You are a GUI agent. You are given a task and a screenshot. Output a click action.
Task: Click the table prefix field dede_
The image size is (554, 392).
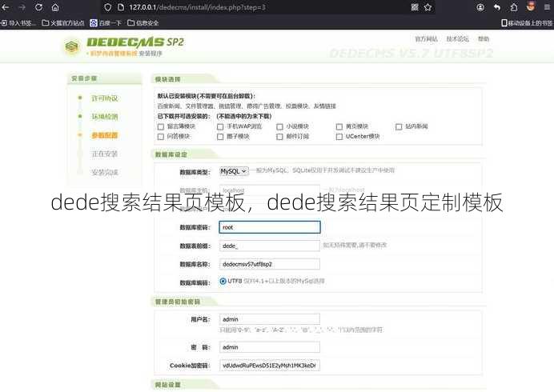[270, 246]
